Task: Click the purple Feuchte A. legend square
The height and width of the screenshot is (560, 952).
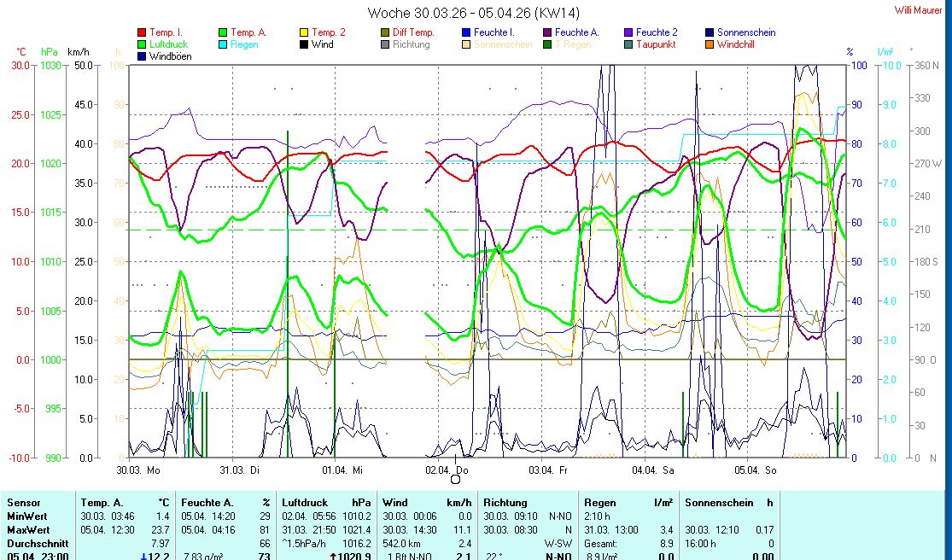Action: click(547, 32)
